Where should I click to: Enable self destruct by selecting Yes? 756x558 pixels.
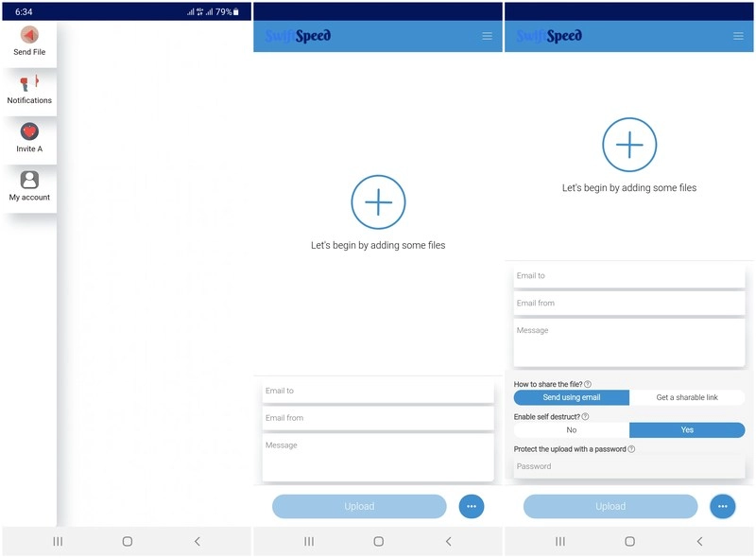point(687,429)
